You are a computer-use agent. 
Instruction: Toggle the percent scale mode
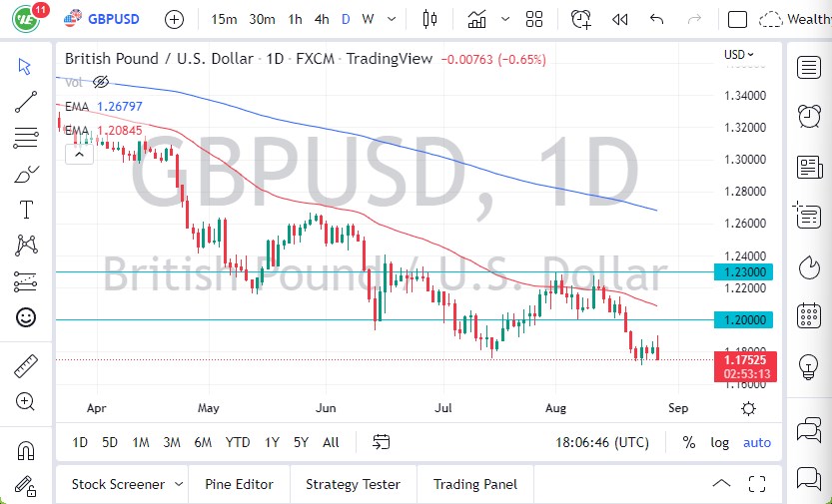tap(688, 442)
